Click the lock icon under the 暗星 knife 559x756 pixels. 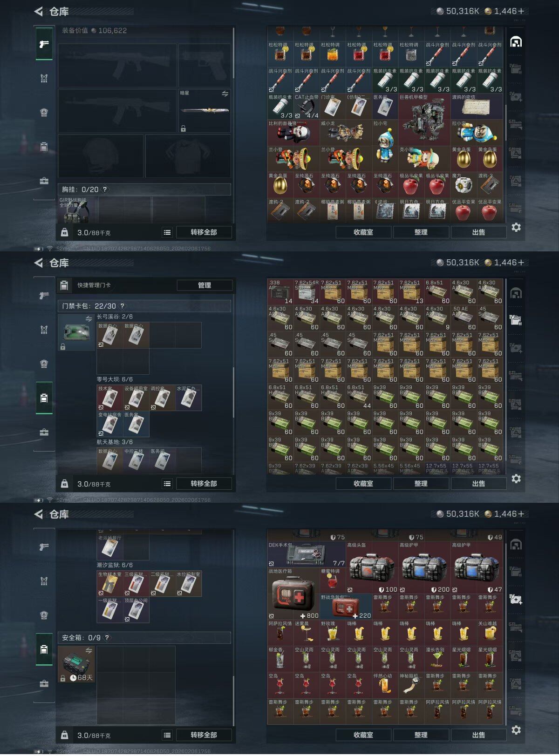coord(184,128)
